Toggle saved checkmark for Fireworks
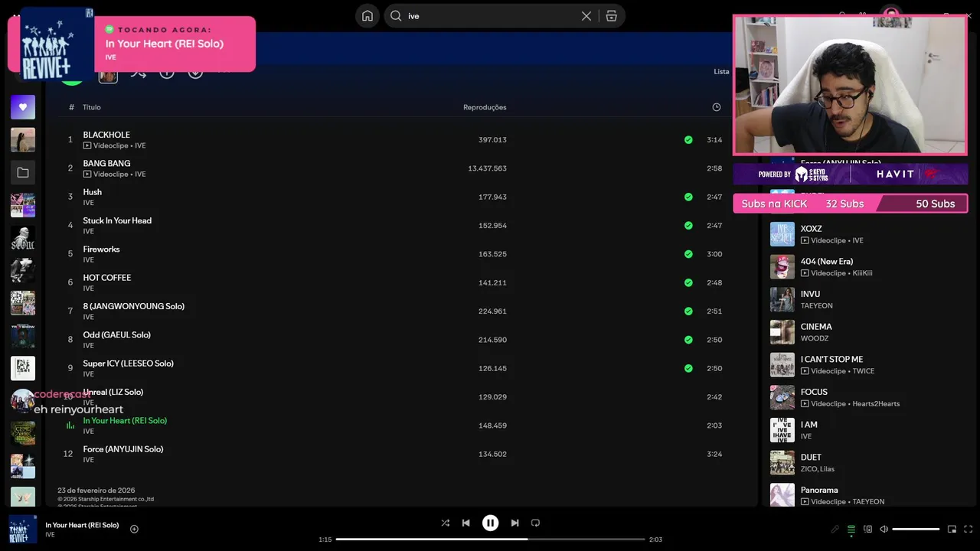Screen dimensions: 980x551 688,254
